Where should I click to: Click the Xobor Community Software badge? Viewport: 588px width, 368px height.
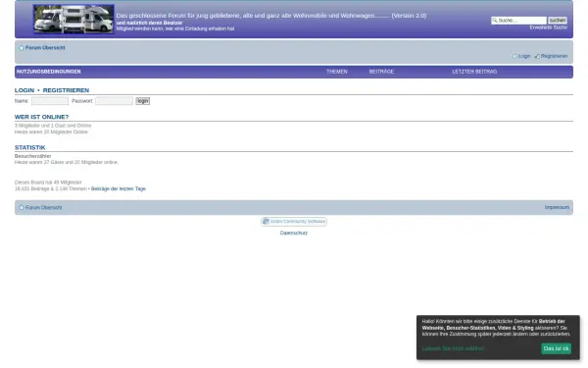coord(294,222)
